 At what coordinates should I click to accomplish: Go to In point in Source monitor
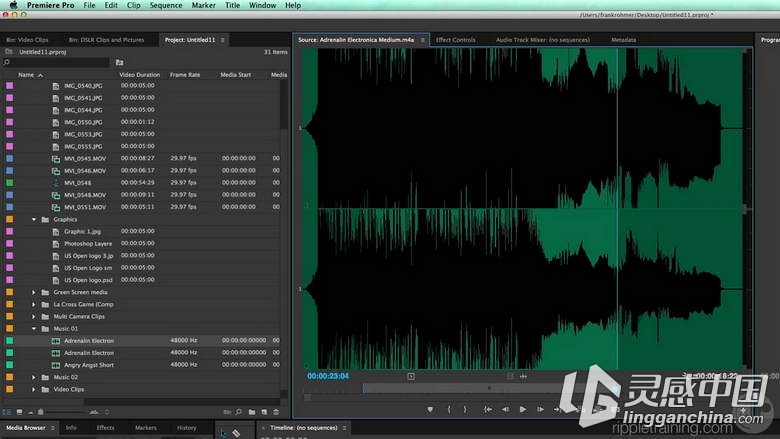click(x=488, y=409)
